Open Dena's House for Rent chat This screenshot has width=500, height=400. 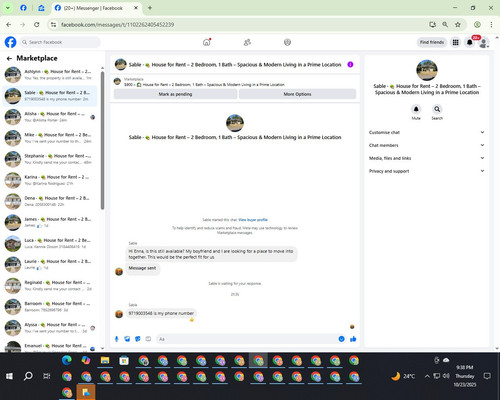(x=50, y=201)
